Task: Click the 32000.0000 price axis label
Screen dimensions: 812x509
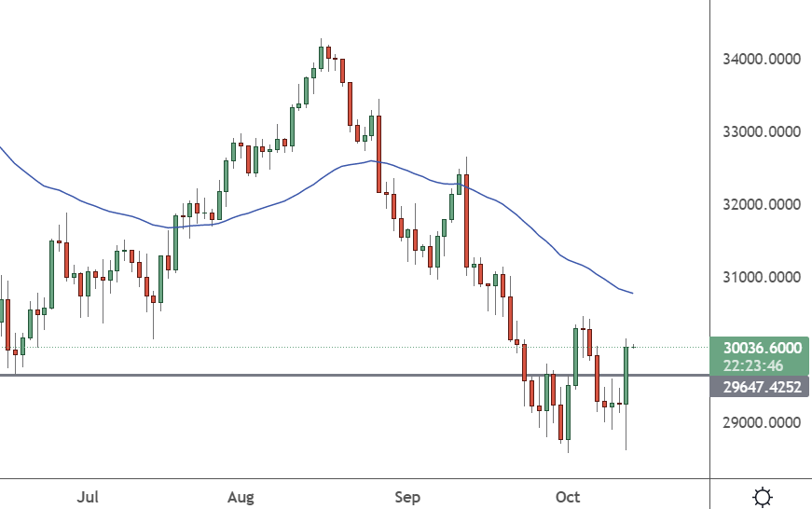Action: pos(763,205)
